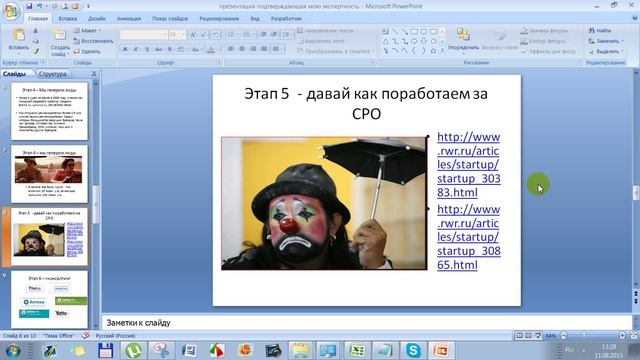Toggle left text alignment
Image resolution: width=640 pixels, height=360 pixels.
(x=231, y=49)
